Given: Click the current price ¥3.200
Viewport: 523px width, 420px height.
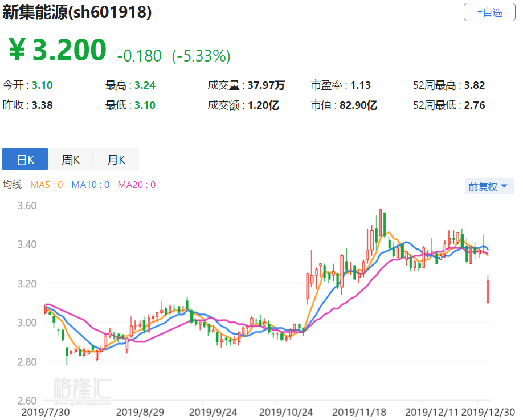Looking at the screenshot, I should (57, 50).
